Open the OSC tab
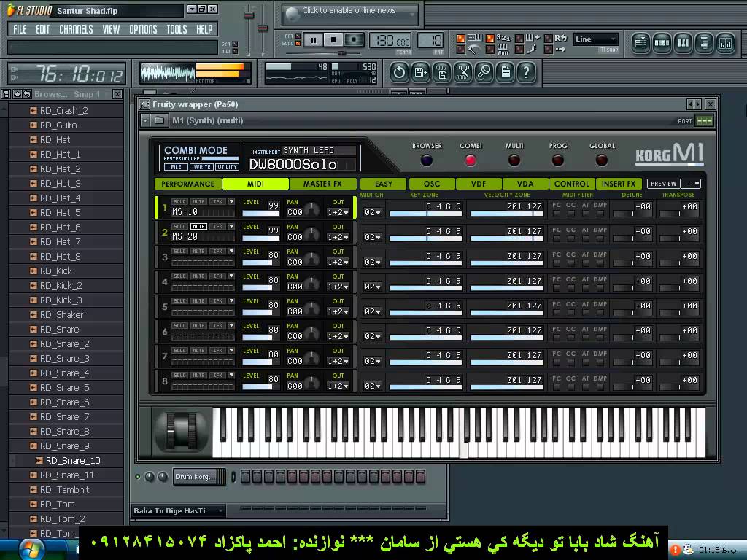Viewport: 747px width, 560px height. (432, 184)
